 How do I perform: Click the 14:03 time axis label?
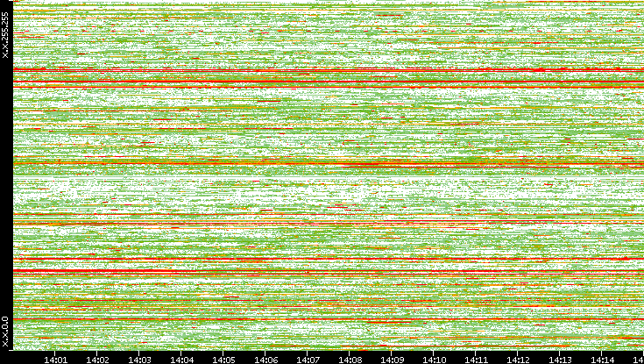click(x=139, y=360)
